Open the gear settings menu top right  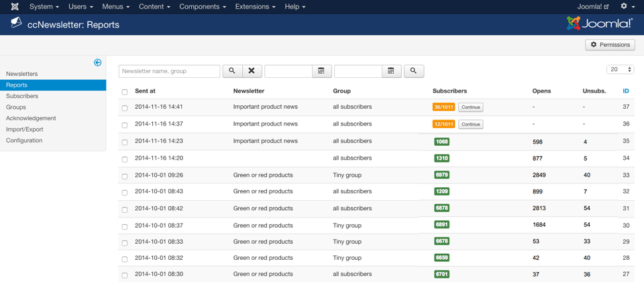coord(627,7)
